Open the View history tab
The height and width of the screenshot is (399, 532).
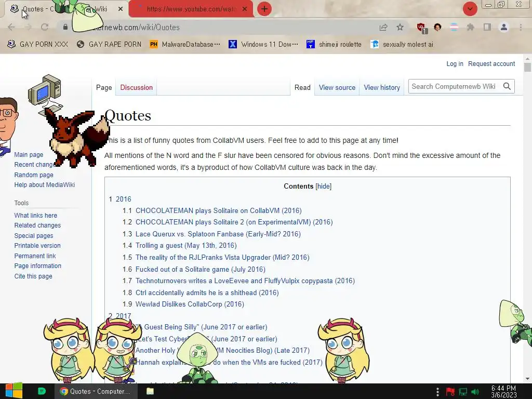click(x=382, y=87)
